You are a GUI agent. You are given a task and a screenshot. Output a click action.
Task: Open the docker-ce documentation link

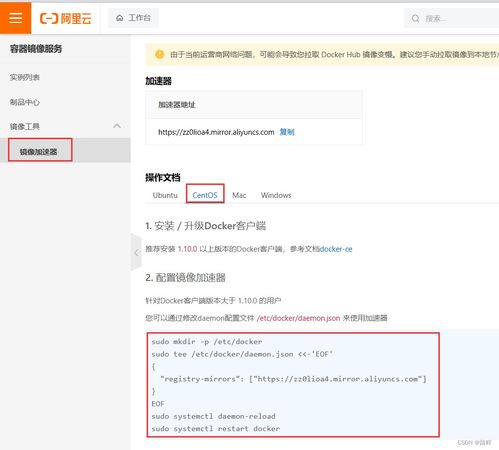(336, 249)
